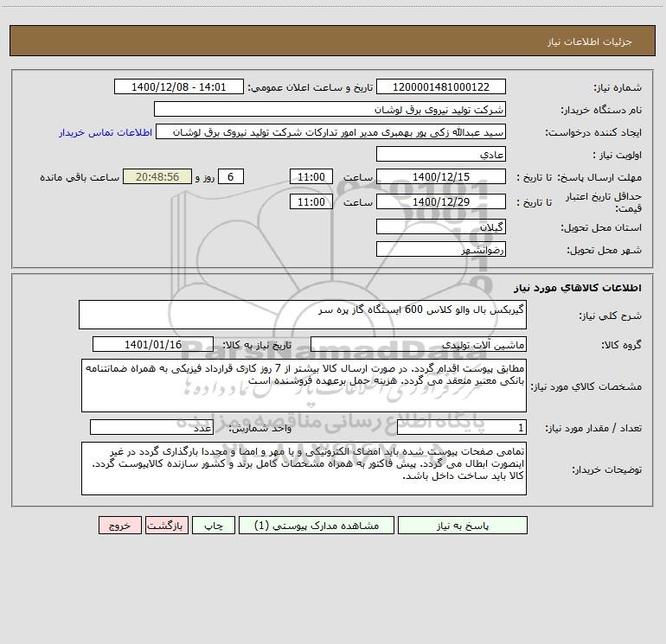Select the need number field 1200001481000122
The height and width of the screenshot is (644, 666).
(441, 86)
